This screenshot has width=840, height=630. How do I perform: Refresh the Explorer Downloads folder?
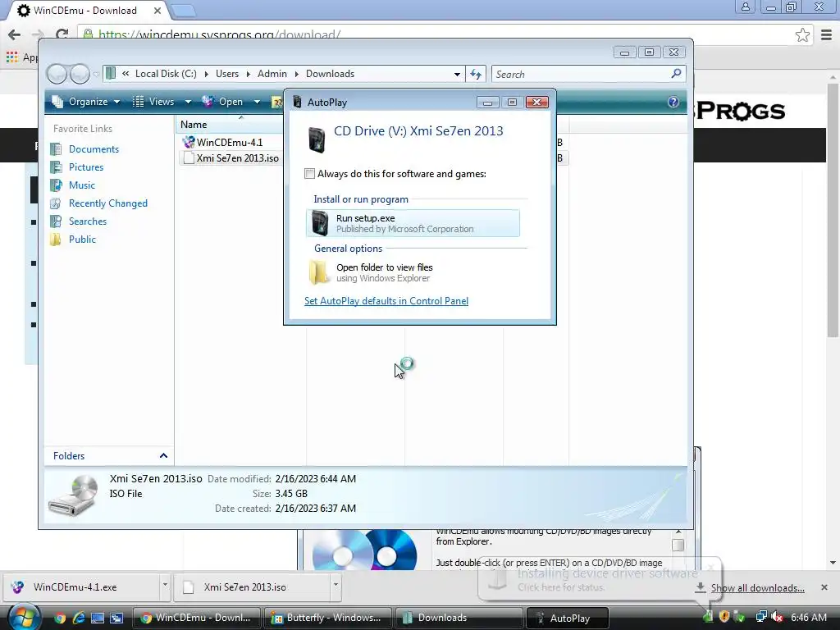(476, 74)
